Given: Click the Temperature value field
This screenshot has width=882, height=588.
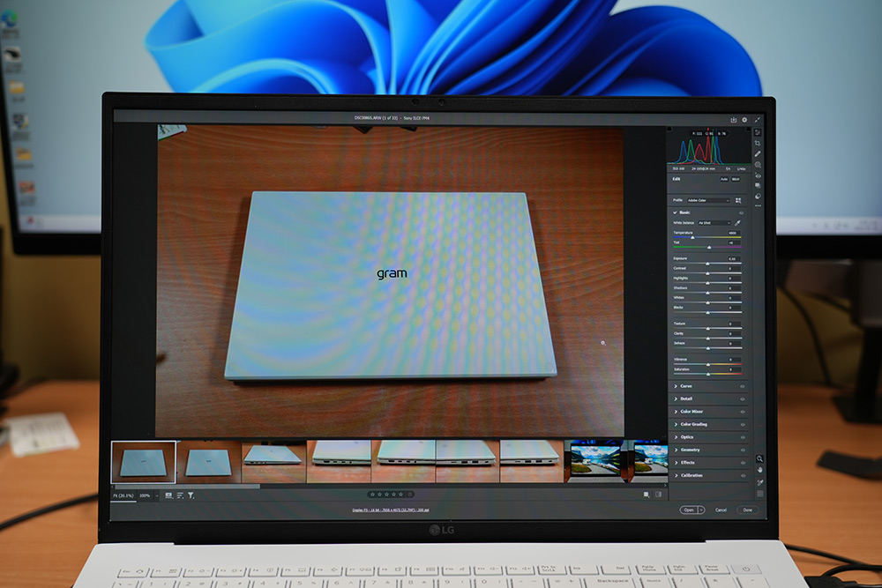Looking at the screenshot, I should click(x=733, y=232).
